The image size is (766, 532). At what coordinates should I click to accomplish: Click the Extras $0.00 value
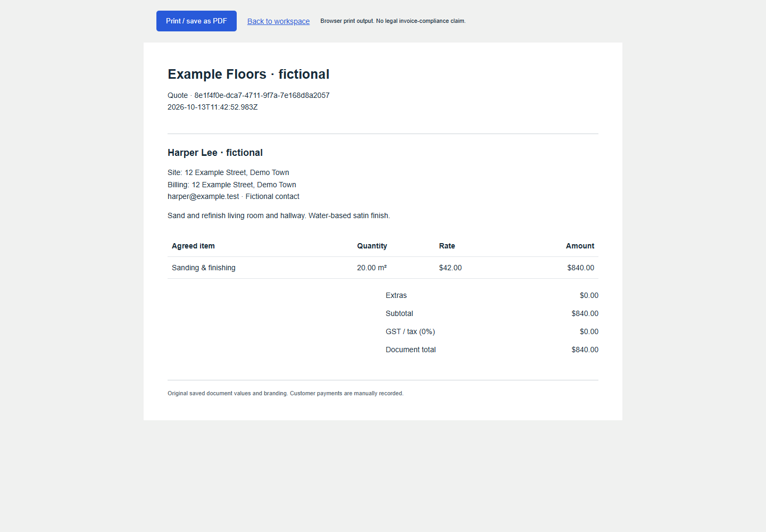(589, 295)
